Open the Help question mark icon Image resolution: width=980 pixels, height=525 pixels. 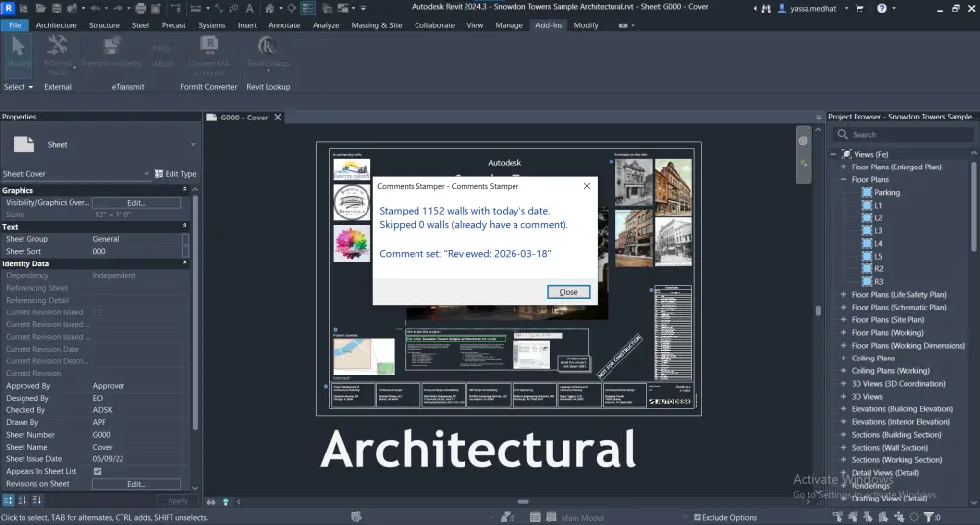(881, 8)
